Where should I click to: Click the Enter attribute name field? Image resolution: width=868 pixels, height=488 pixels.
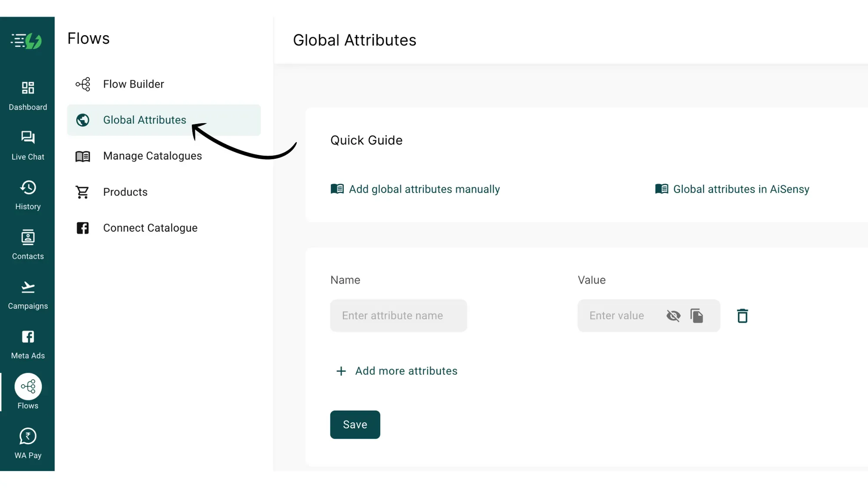point(398,315)
